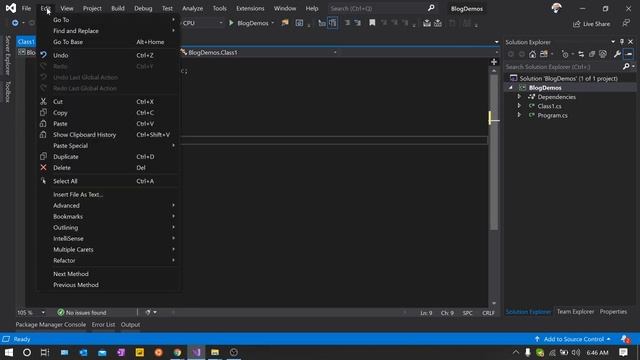Select the Solution 'BlogDemos' root node

click(568, 78)
